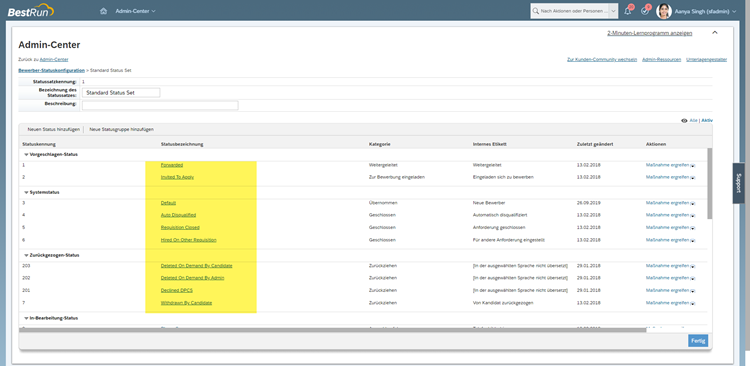Open action arrow for Default row
Image resolution: width=750 pixels, height=366 pixels.
pyautogui.click(x=693, y=203)
